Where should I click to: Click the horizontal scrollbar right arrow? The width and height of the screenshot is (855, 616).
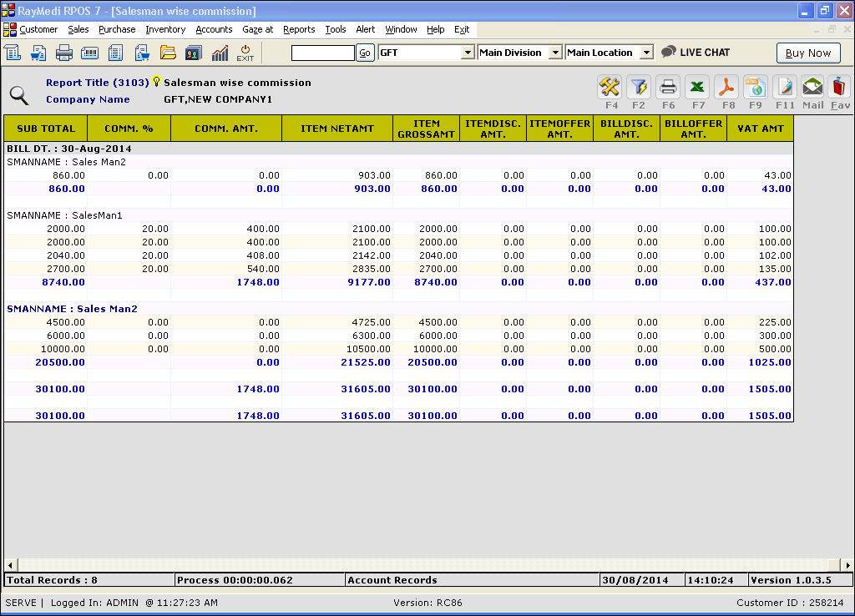click(847, 565)
